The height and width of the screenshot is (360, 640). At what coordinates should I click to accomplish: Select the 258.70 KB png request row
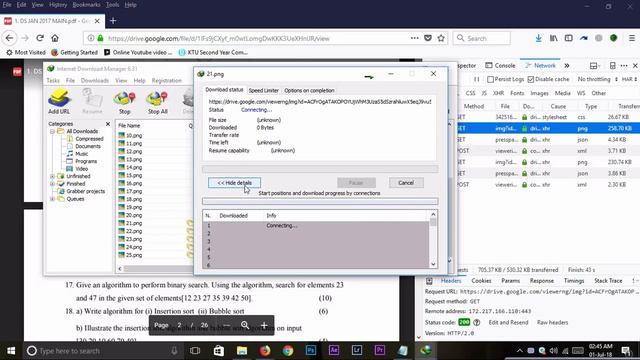(547, 128)
